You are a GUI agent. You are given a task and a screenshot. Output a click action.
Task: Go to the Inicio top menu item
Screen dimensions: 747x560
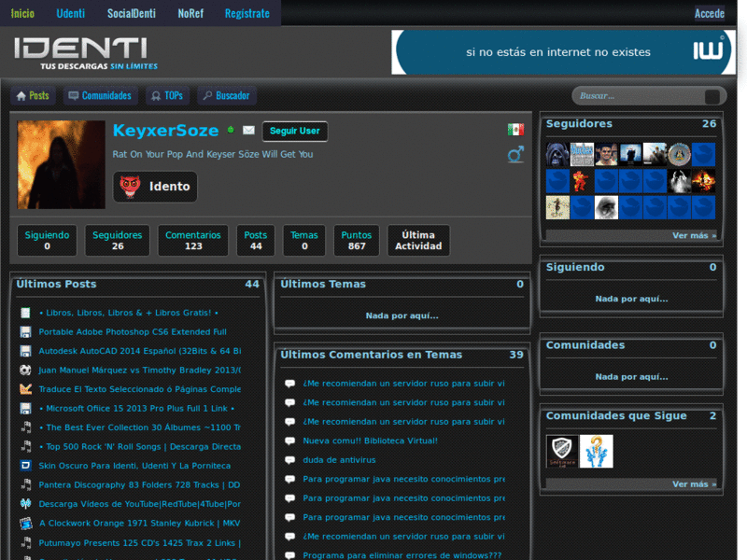click(x=22, y=13)
